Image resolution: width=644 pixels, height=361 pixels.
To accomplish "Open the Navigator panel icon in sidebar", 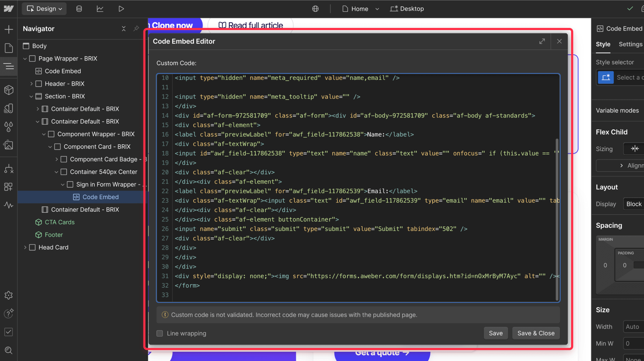I will 9,66.
